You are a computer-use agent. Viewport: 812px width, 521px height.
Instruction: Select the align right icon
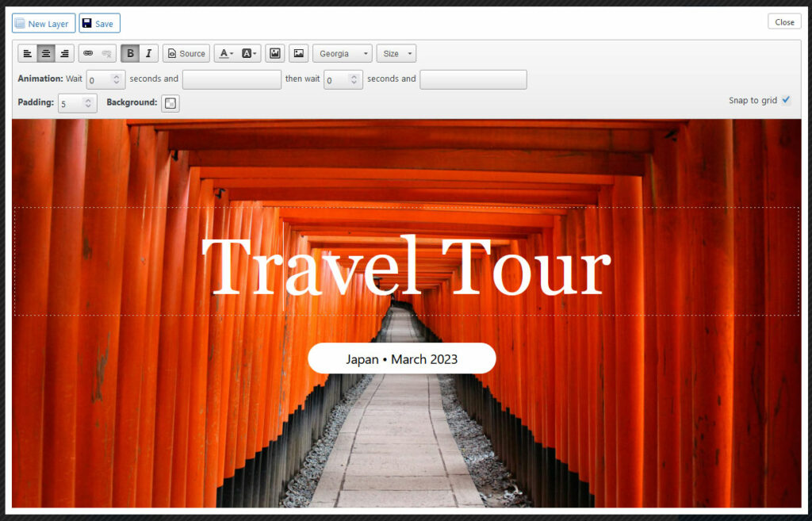tap(64, 53)
